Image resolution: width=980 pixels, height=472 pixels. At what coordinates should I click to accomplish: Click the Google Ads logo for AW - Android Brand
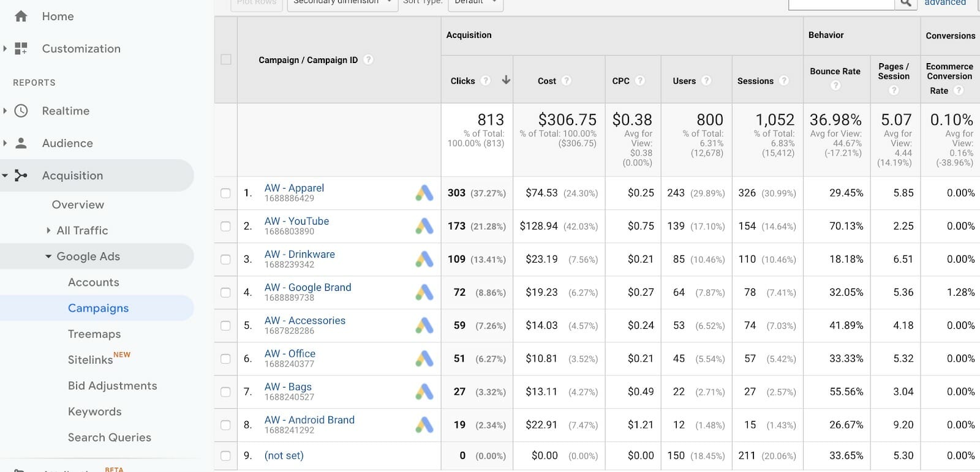(x=424, y=424)
